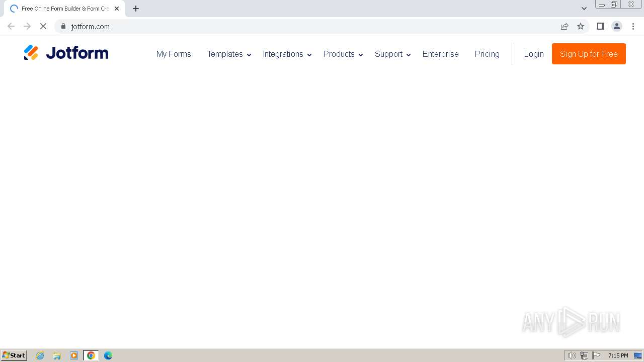The image size is (644, 362).
Task: View site lock information icon
Action: click(x=63, y=26)
